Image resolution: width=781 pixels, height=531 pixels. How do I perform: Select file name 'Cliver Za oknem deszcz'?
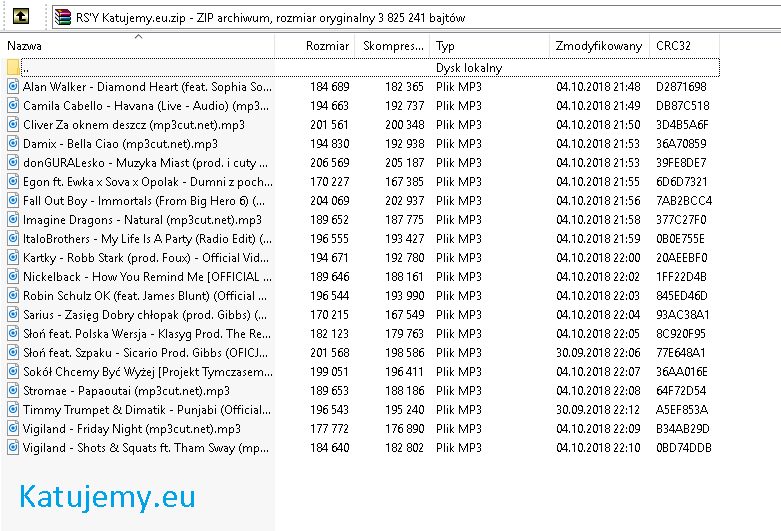click(134, 125)
